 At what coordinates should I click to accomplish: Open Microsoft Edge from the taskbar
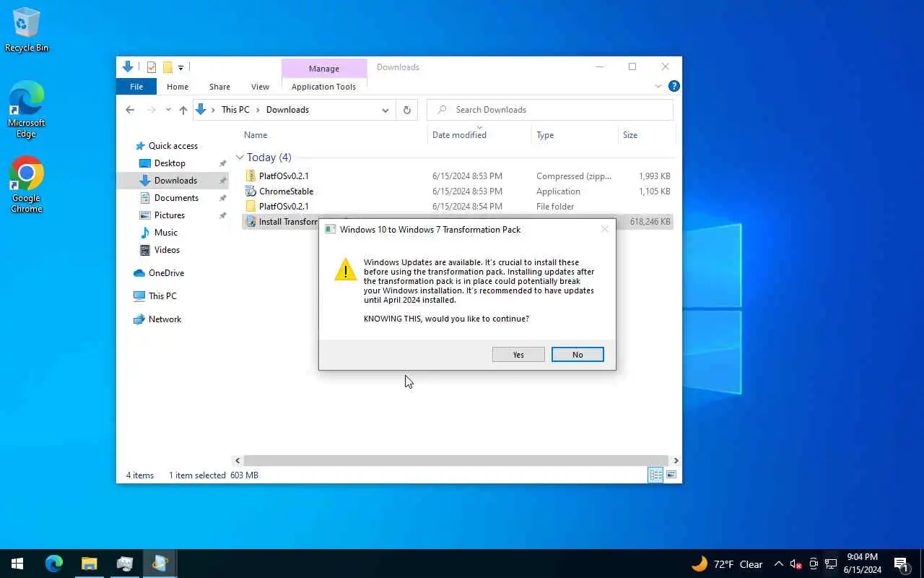(x=54, y=564)
